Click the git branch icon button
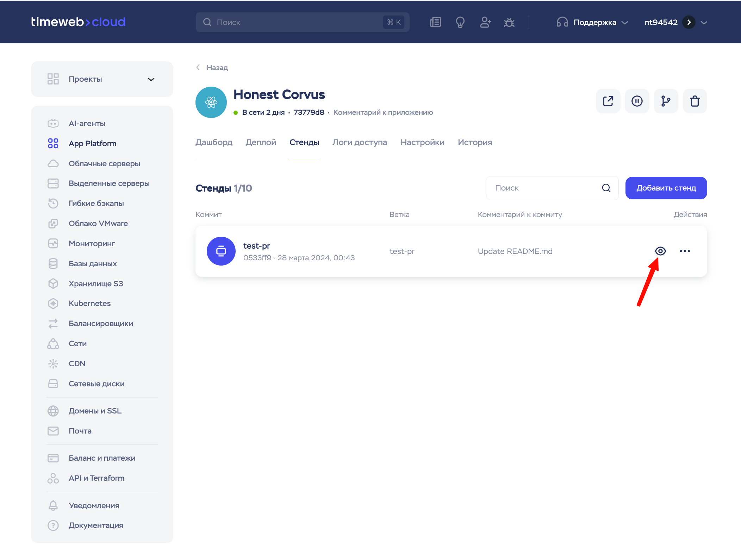Image resolution: width=741 pixels, height=560 pixels. (666, 101)
